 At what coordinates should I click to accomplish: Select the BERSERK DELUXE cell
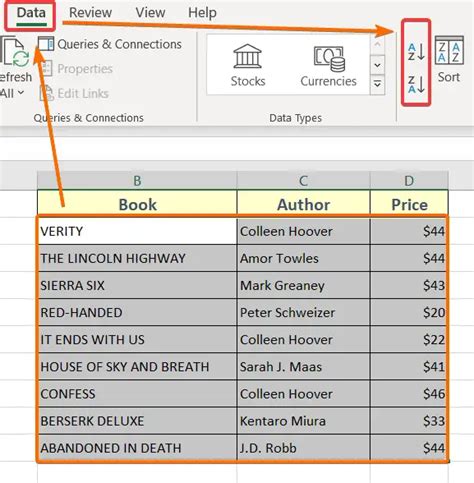pyautogui.click(x=137, y=421)
